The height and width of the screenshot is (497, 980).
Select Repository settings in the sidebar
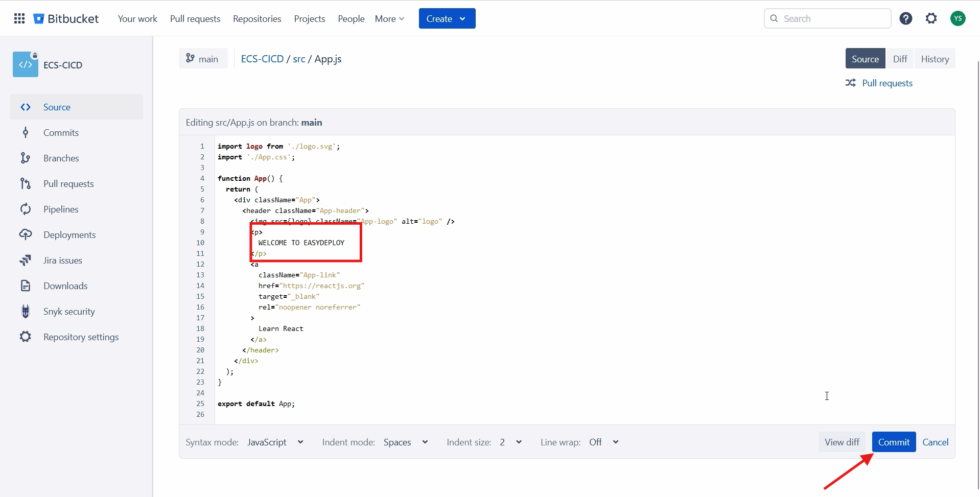click(x=77, y=337)
